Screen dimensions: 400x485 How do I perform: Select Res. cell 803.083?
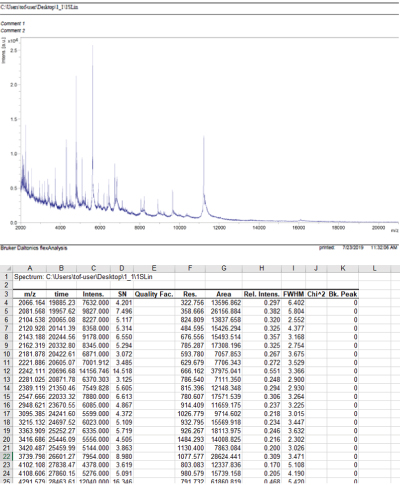click(190, 465)
